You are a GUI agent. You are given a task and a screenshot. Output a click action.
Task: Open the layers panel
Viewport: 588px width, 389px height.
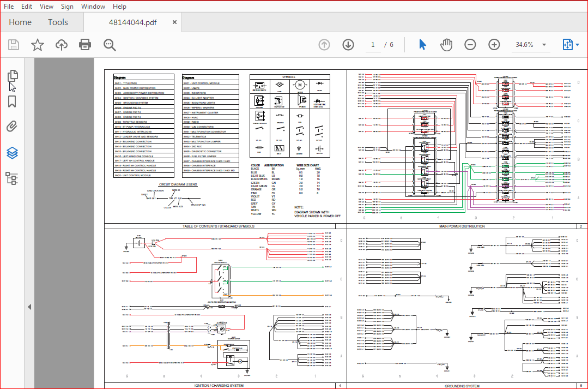click(x=12, y=153)
